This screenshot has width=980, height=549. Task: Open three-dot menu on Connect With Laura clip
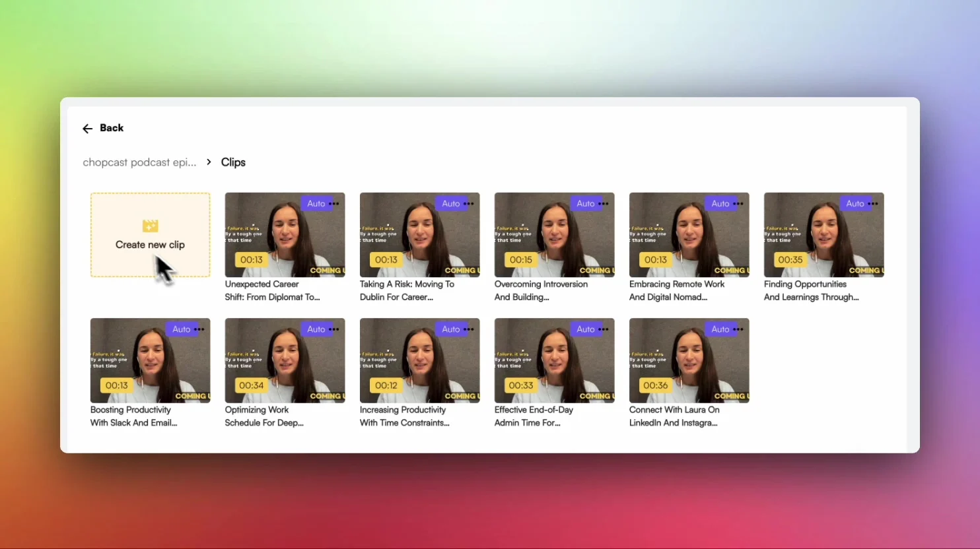point(738,329)
